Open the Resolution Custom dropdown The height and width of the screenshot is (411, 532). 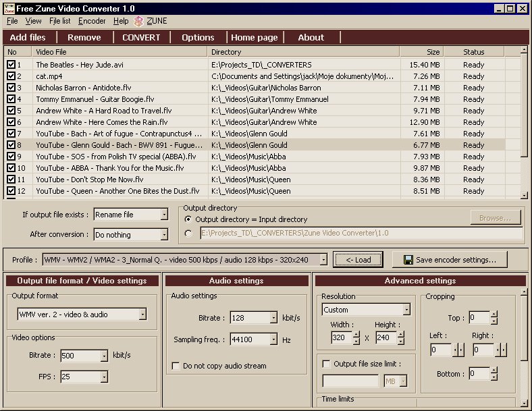406,309
